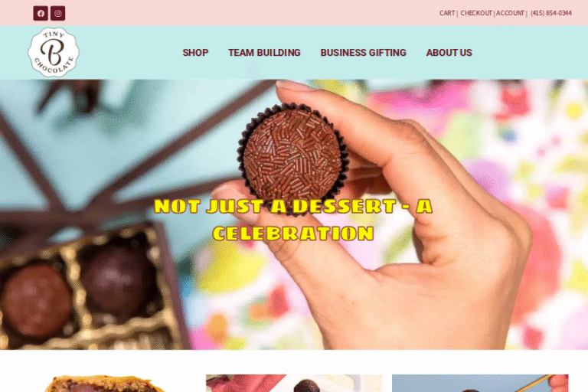Navigate to ABOUT US
This screenshot has width=588, height=392.
(449, 53)
